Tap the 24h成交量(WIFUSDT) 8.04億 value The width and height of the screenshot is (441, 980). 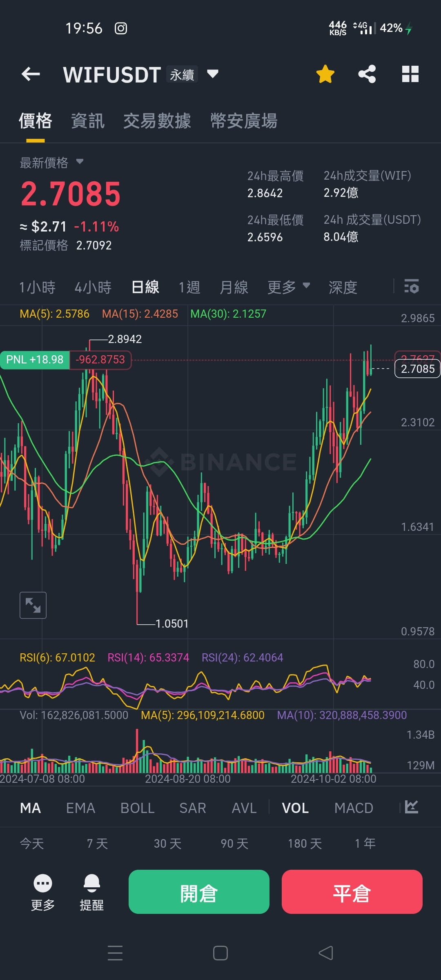coord(341,237)
